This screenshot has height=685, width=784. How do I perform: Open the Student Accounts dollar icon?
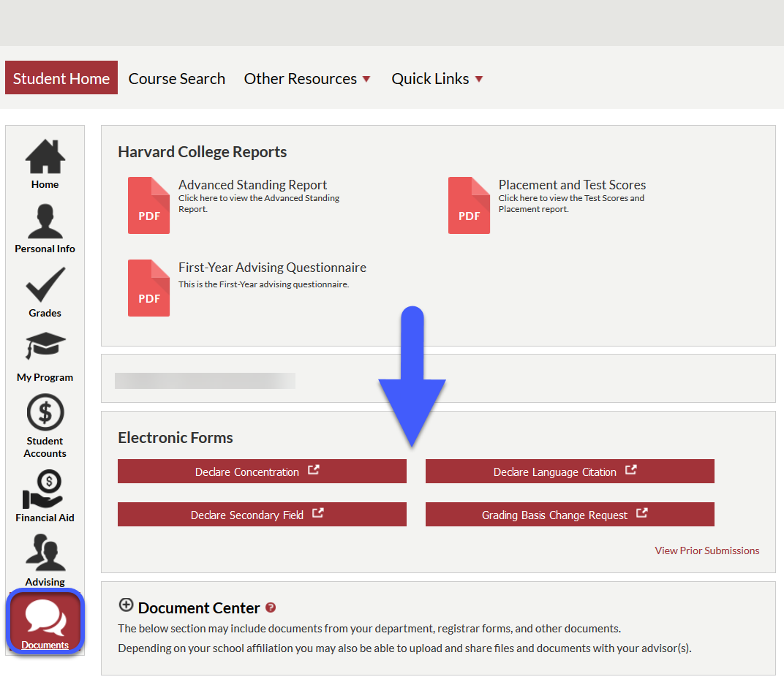pos(45,413)
